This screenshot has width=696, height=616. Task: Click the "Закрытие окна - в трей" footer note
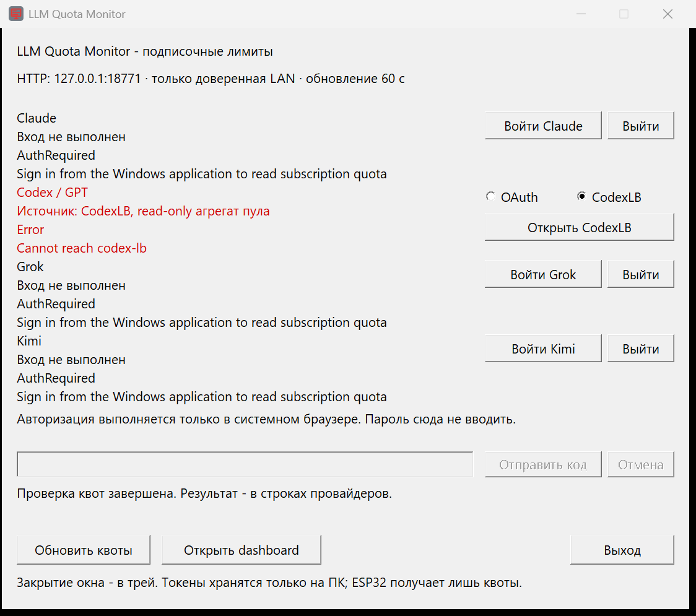click(269, 583)
